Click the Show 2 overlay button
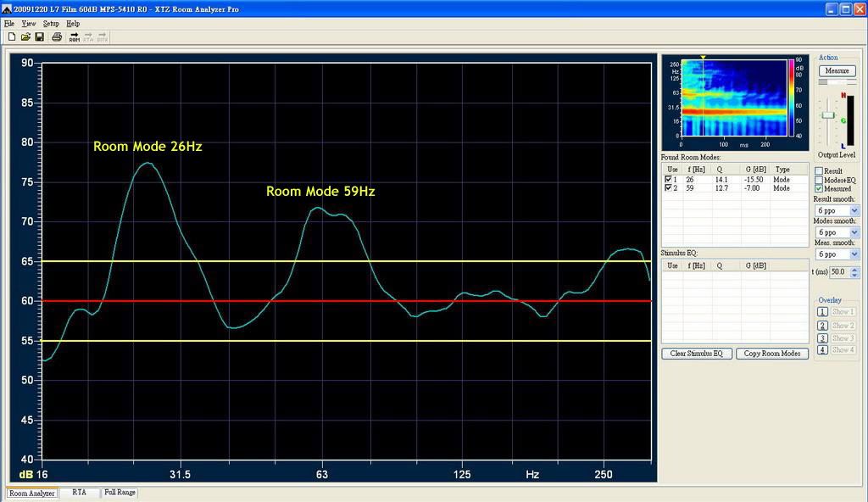The image size is (868, 502). coord(843,326)
